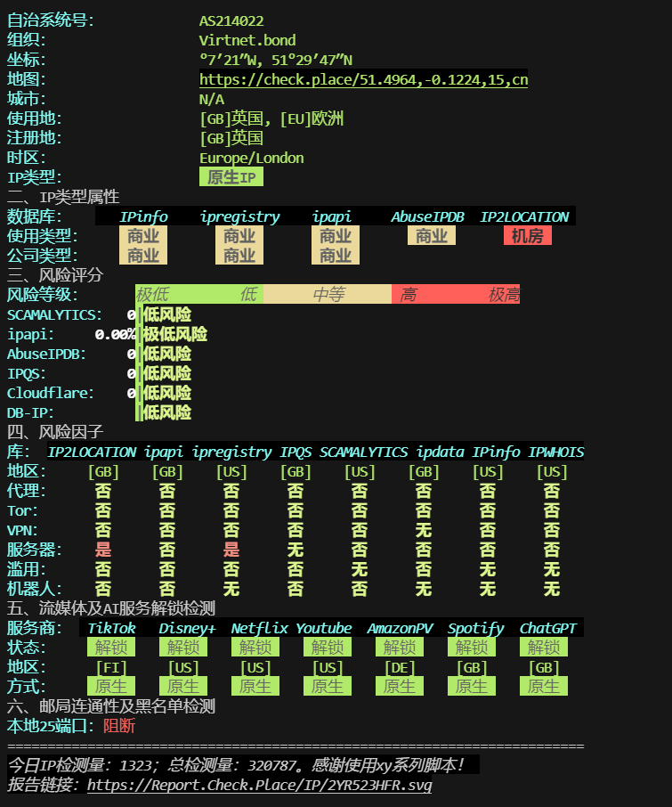Click the TikTok service provider header
672x807 pixels.
point(111,628)
